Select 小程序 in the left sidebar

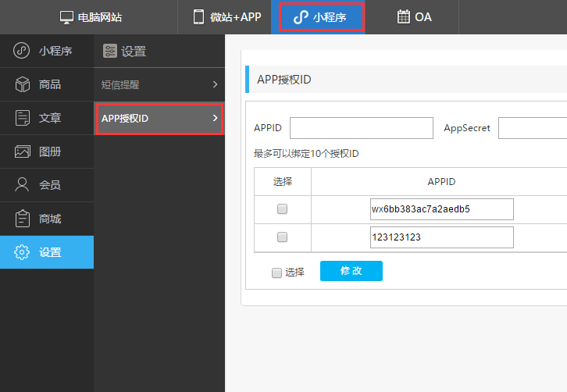[46, 52]
